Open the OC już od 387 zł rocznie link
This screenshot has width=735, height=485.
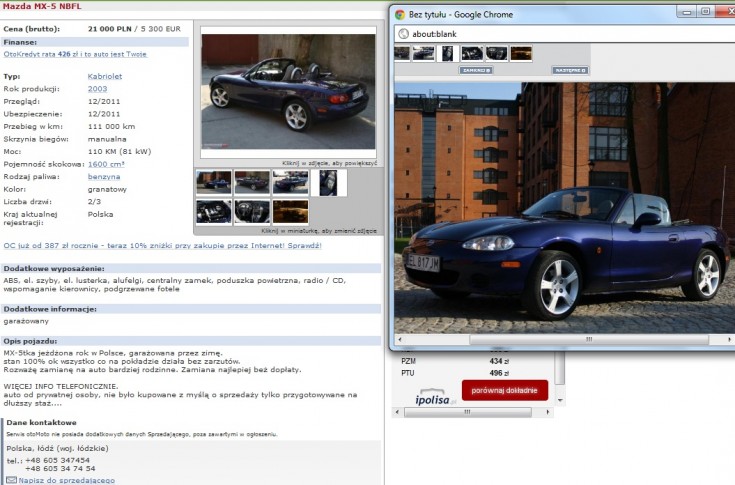162,246
